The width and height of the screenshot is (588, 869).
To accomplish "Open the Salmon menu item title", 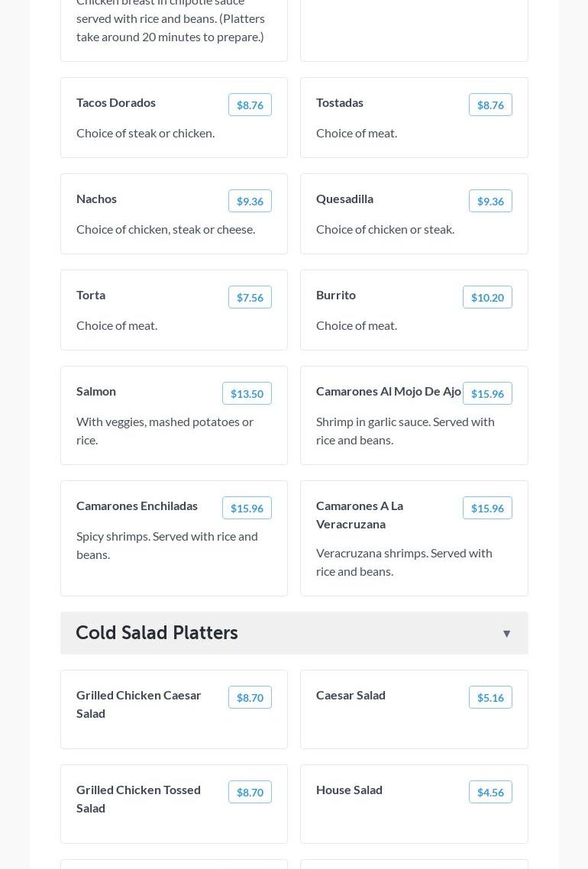I will click(96, 391).
